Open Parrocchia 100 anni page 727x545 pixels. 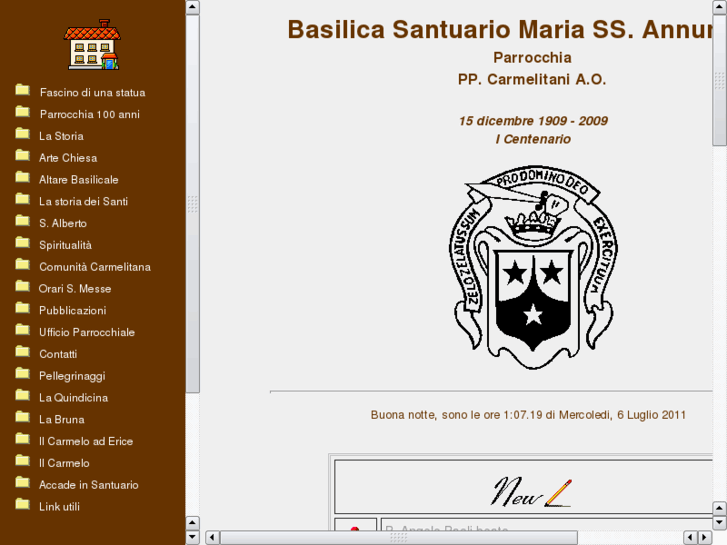point(89,114)
